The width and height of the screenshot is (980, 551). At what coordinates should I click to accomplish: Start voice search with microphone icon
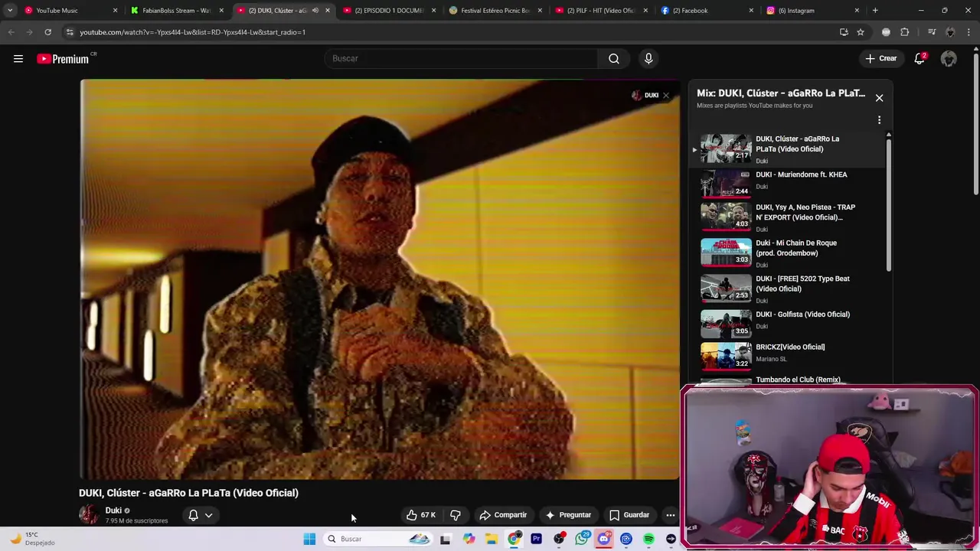(x=648, y=59)
